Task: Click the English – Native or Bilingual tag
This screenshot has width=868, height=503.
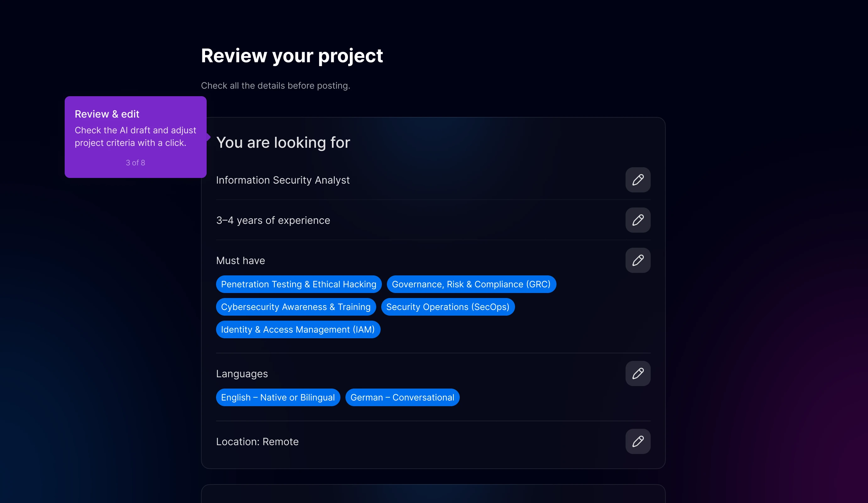Action: pyautogui.click(x=278, y=397)
